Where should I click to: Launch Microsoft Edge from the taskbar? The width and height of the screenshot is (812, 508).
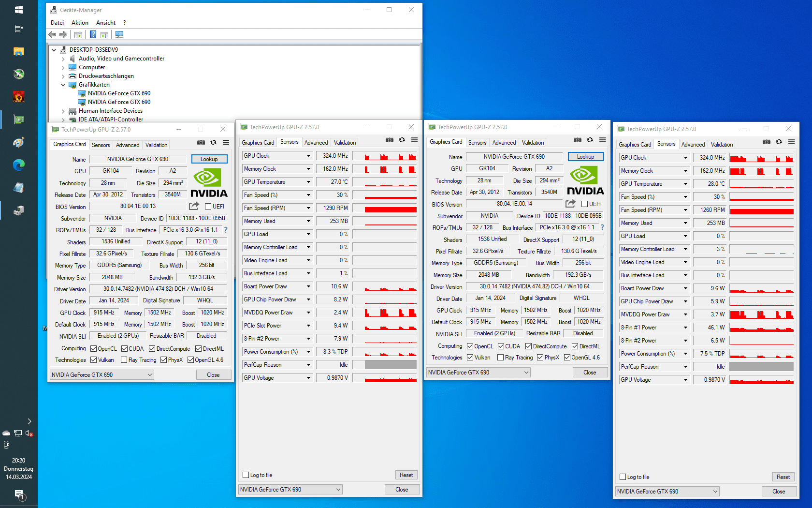(x=19, y=165)
